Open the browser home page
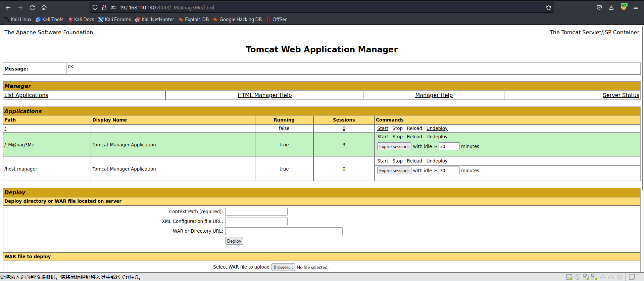 (x=44, y=7)
